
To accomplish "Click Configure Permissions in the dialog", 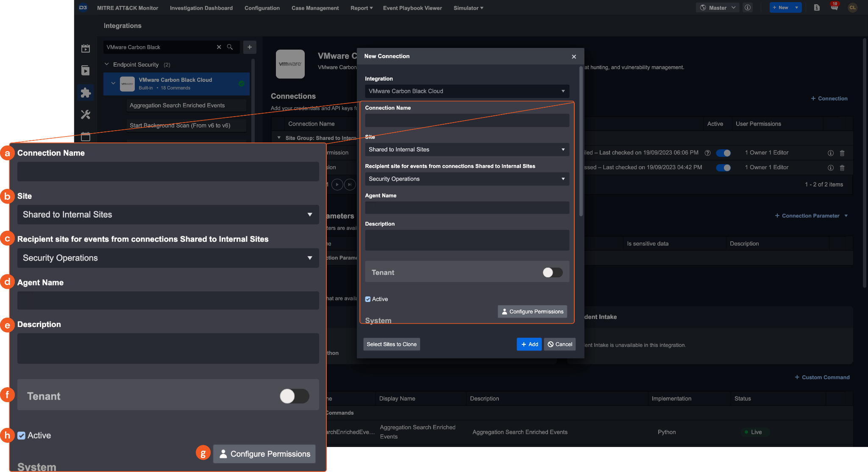I will [532, 311].
